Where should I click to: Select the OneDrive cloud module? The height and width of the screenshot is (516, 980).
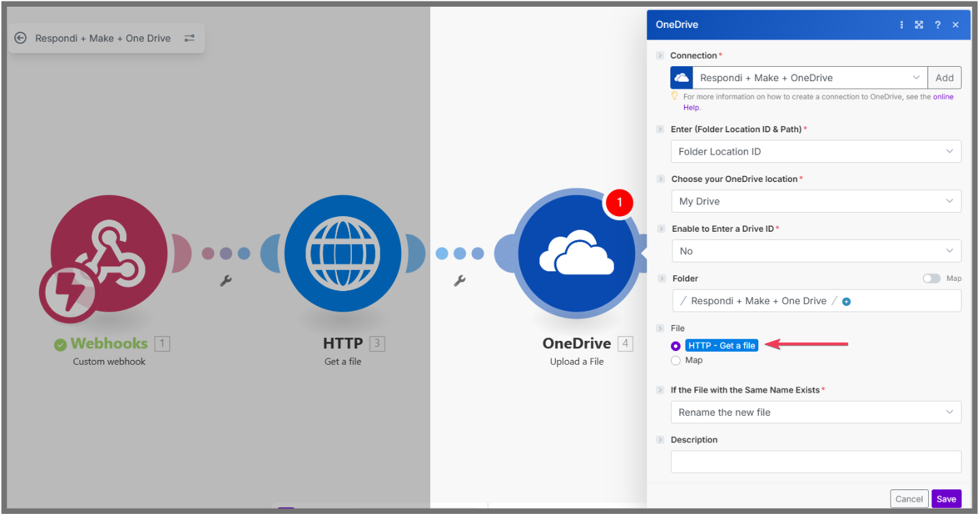click(577, 254)
